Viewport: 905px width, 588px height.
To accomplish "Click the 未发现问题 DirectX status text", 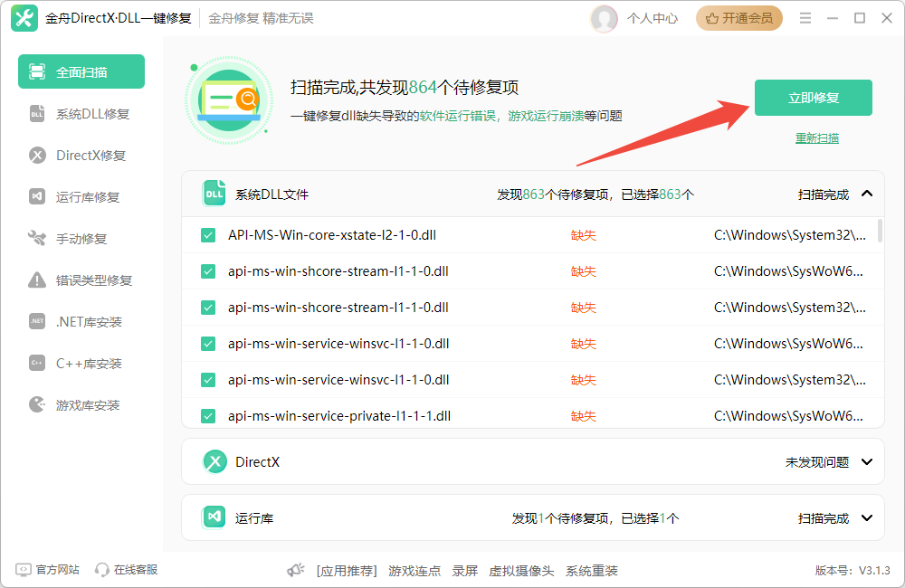I will [816, 462].
